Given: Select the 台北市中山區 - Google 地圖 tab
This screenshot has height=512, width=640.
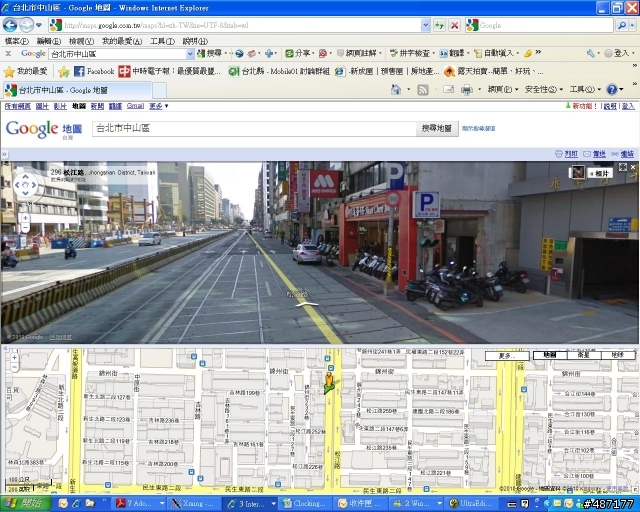Looking at the screenshot, I should pyautogui.click(x=78, y=90).
